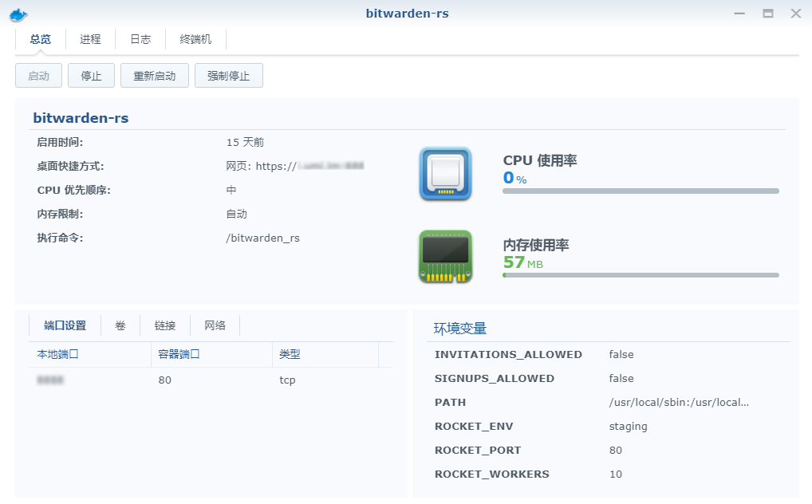This screenshot has width=812, height=504.
Task: Select the 总览 tab
Action: pos(41,39)
